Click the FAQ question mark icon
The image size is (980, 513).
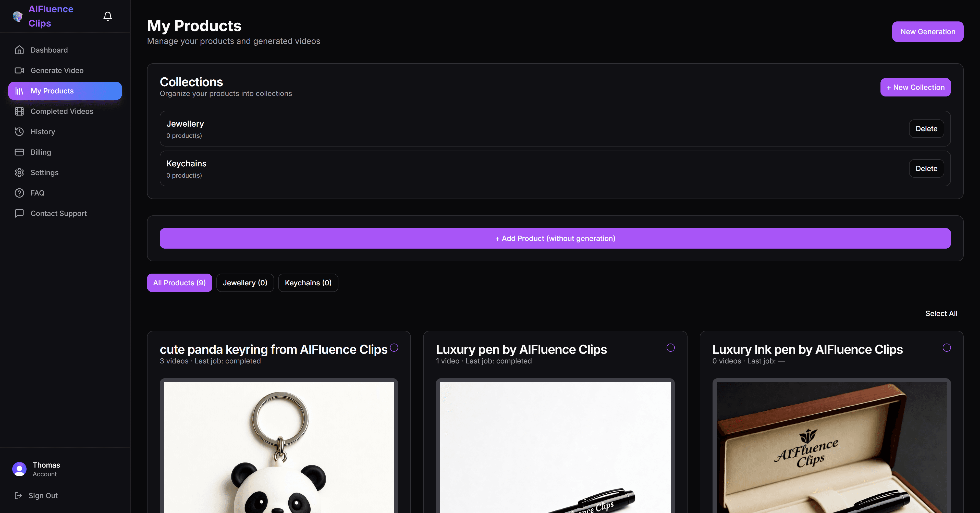pyautogui.click(x=19, y=193)
